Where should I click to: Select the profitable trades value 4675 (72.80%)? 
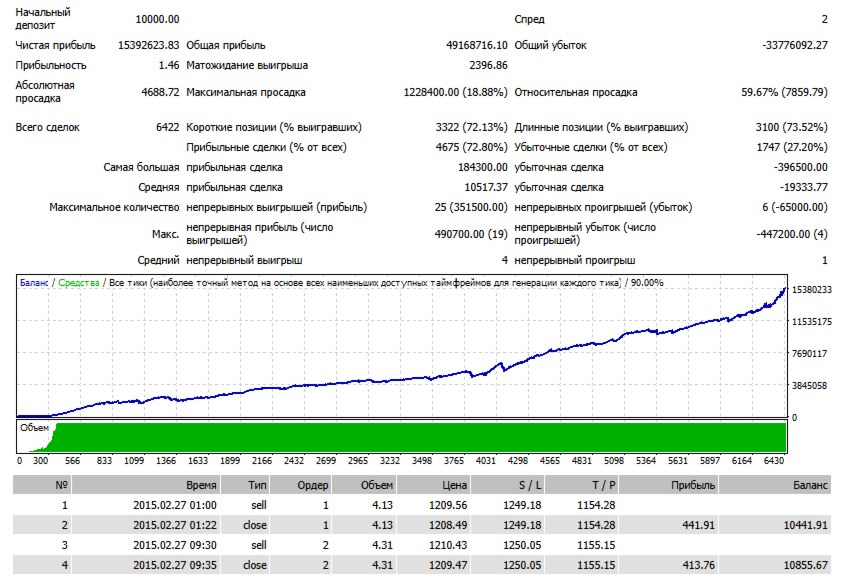472,147
